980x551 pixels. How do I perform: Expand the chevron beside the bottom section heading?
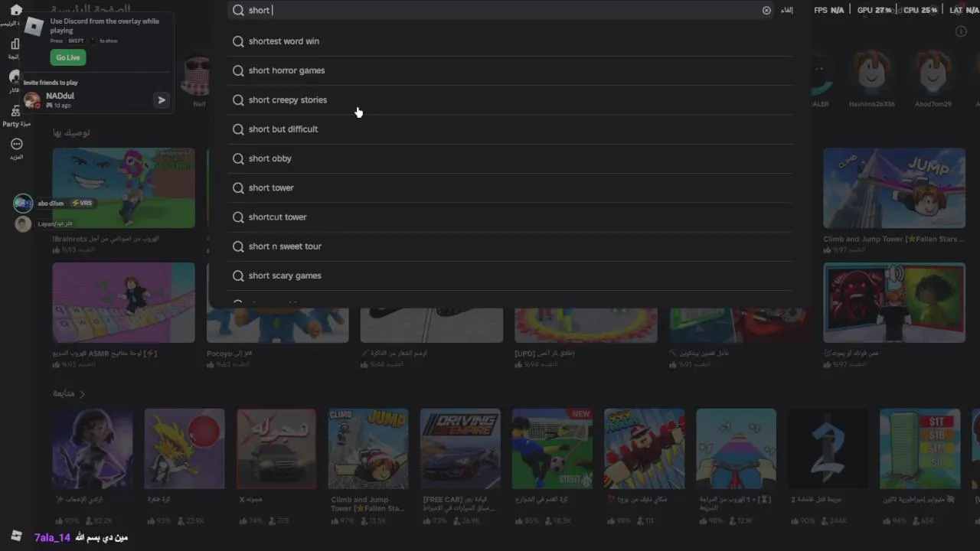tap(83, 394)
